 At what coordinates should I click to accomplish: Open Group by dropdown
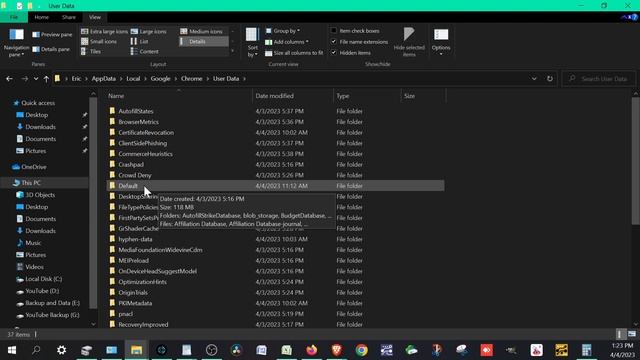coord(283,31)
